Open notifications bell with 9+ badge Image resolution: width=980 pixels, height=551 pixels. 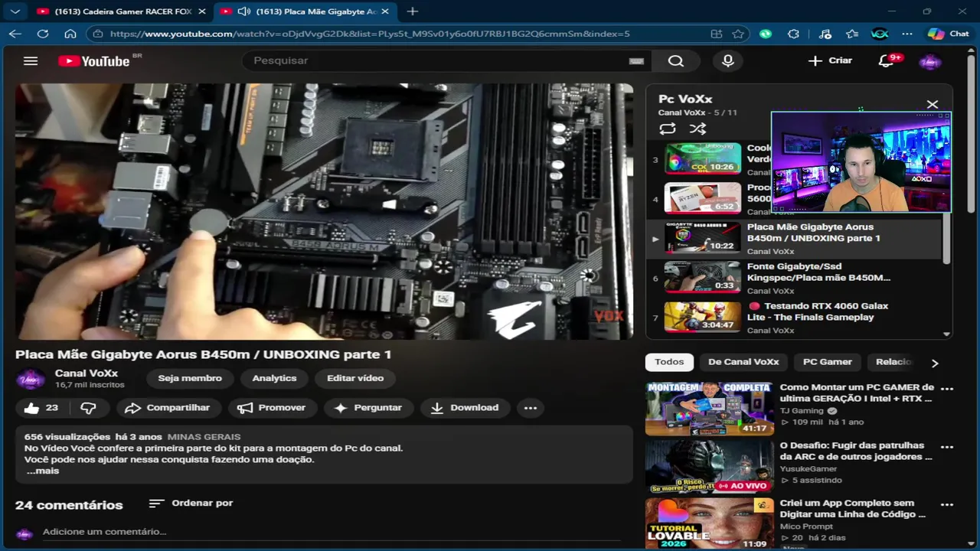[886, 60]
